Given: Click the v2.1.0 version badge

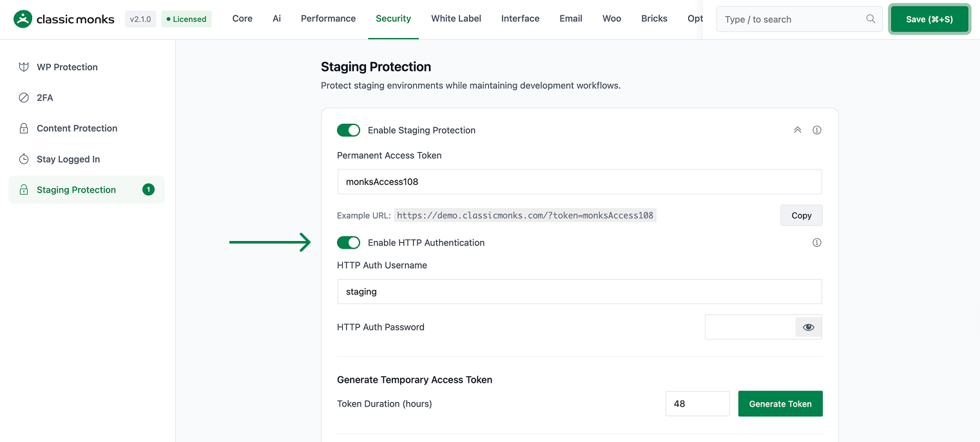Looking at the screenshot, I should coord(140,19).
